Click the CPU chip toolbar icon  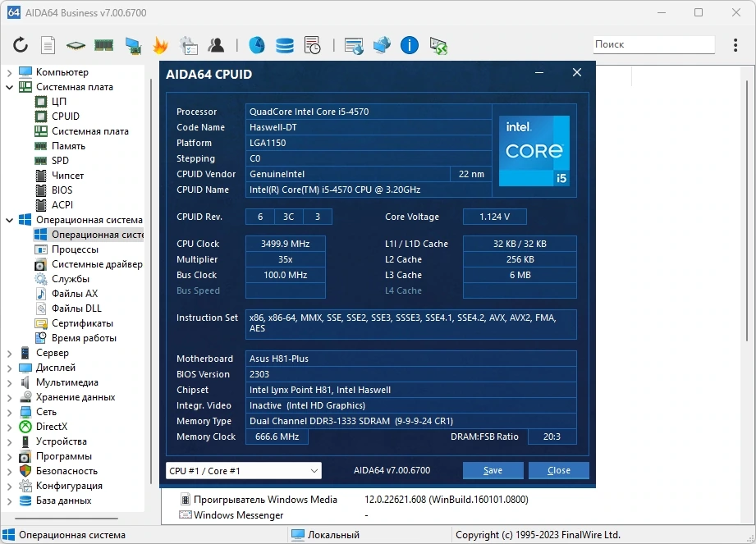tap(76, 46)
